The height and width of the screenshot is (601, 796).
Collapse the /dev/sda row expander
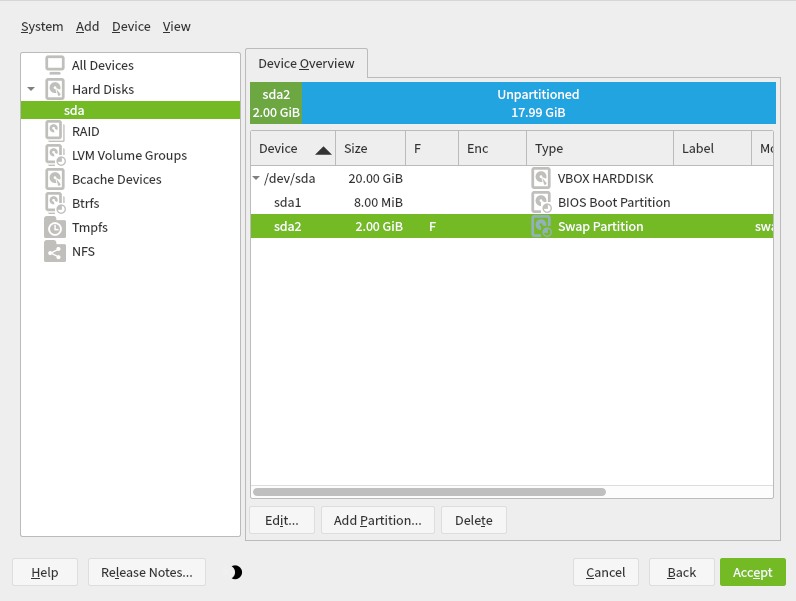pos(256,178)
